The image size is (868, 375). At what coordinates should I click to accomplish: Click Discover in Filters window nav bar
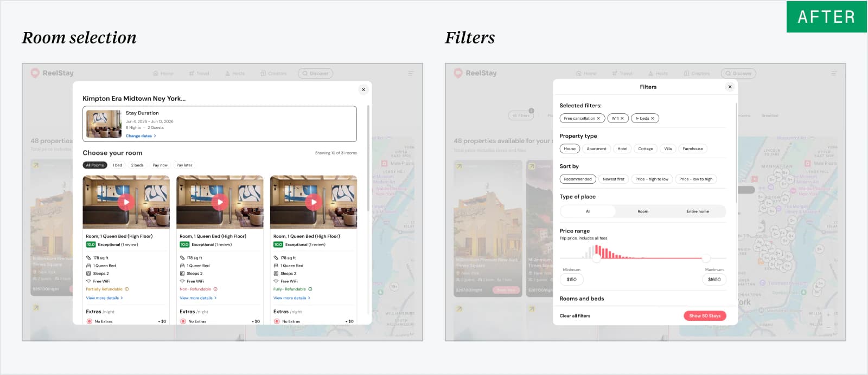click(x=738, y=73)
